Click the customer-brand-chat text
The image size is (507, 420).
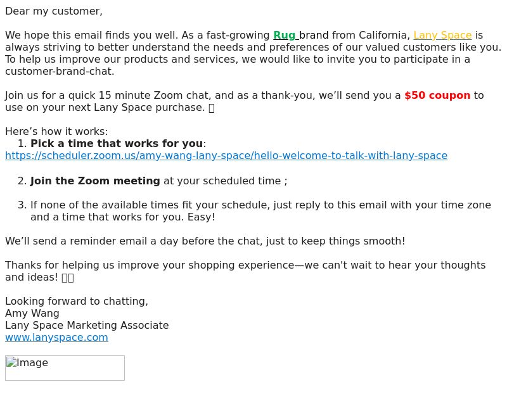coord(60,72)
